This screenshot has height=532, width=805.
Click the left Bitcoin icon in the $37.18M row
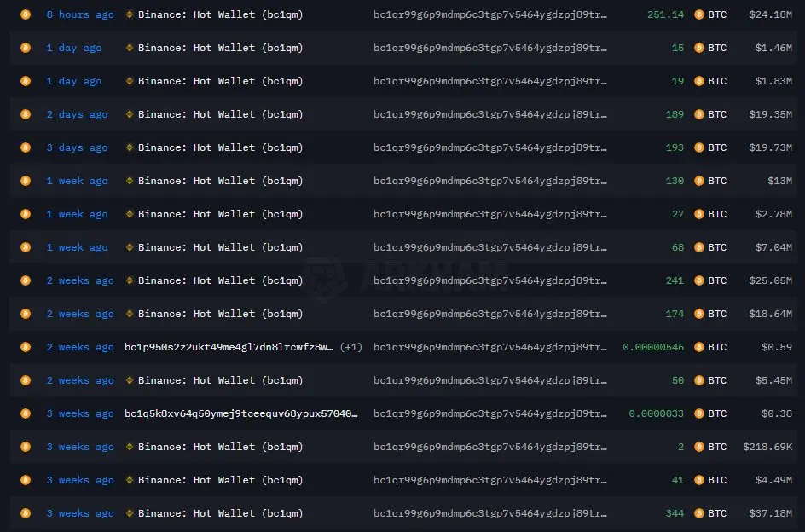coord(26,513)
